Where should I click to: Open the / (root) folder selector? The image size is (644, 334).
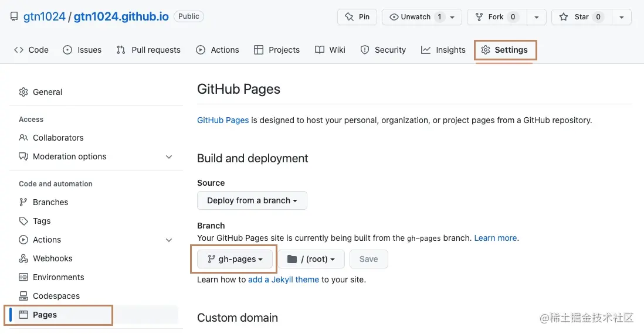[x=311, y=259]
